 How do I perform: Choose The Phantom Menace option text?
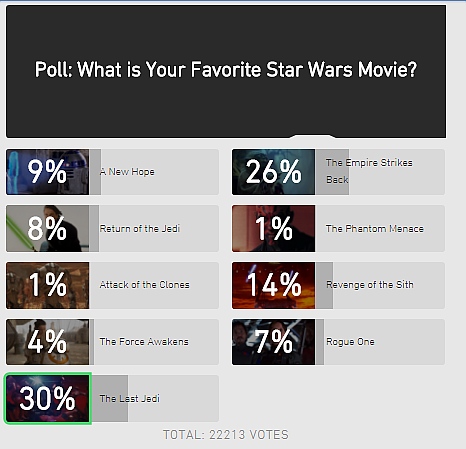pos(375,229)
